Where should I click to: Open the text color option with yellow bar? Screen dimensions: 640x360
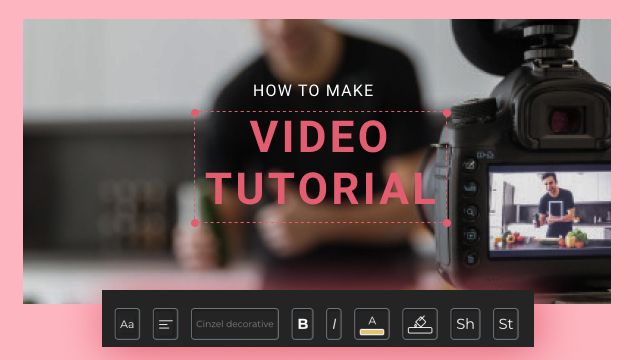372,324
